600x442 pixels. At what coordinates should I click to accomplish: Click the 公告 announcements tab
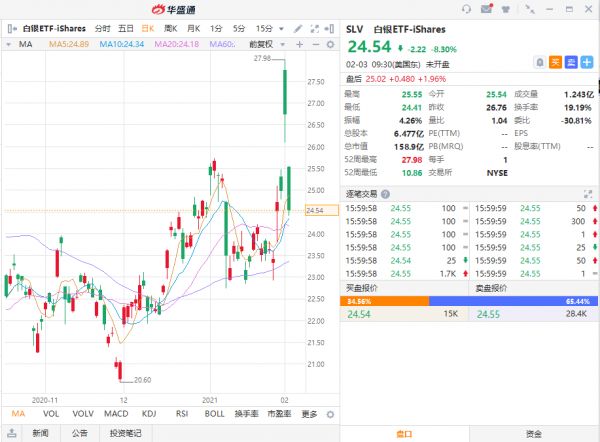click(79, 433)
